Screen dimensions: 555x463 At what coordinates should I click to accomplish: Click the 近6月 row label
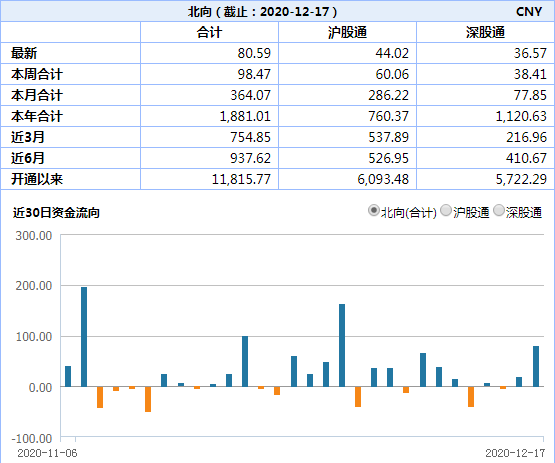[x=28, y=158]
